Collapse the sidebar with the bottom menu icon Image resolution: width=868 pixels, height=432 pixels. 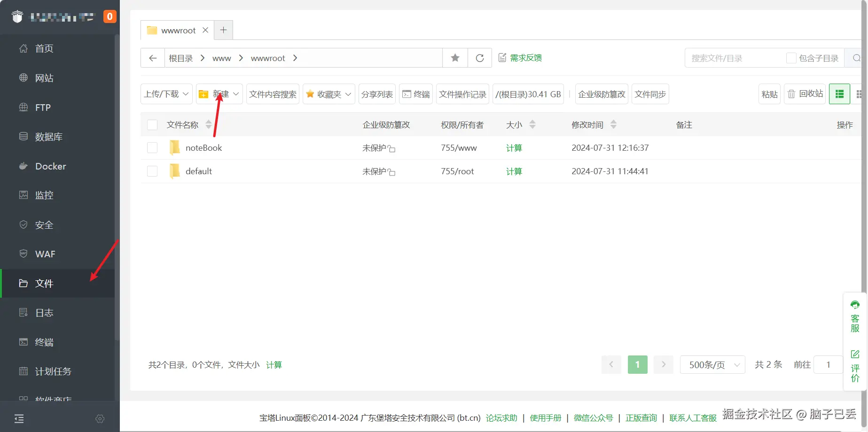[19, 419]
